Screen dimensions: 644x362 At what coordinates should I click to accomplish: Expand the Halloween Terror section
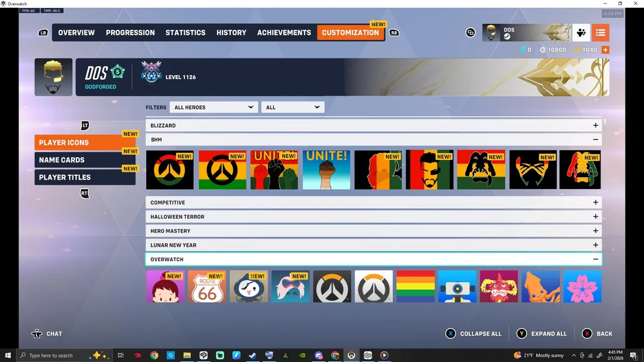[x=374, y=216]
